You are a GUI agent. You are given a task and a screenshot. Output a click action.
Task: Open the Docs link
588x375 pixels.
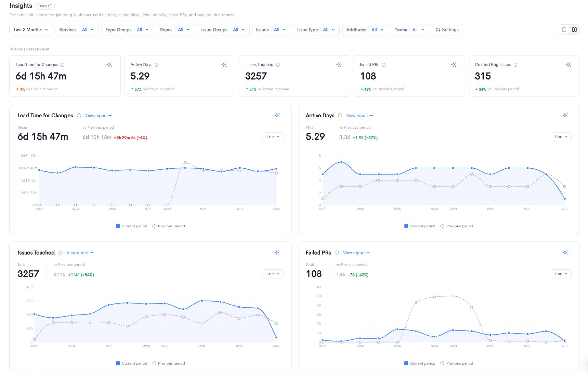45,6
